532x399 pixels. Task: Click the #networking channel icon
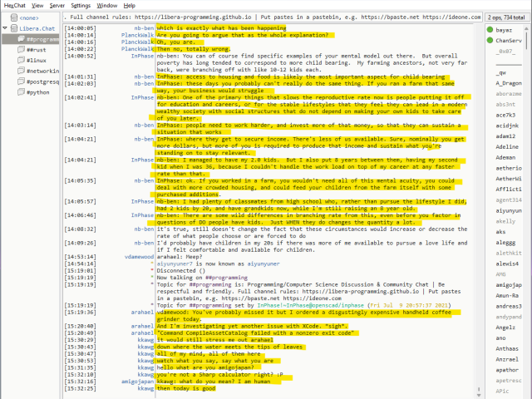[21, 71]
